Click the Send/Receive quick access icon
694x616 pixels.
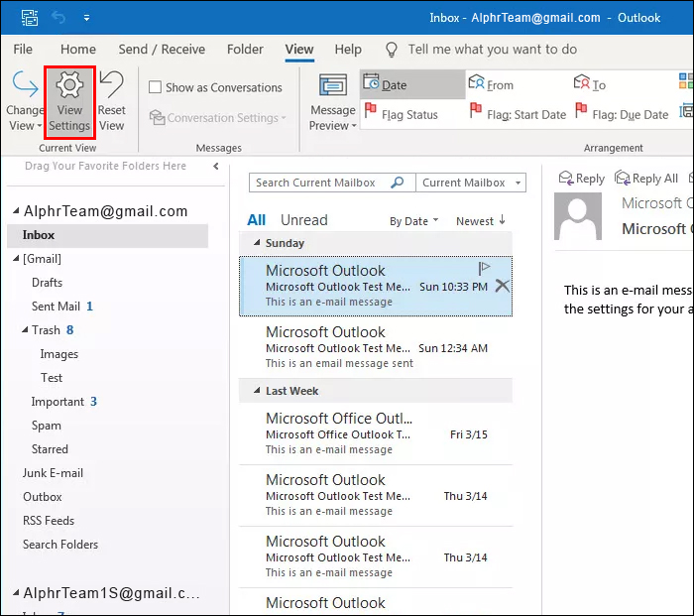click(30, 18)
